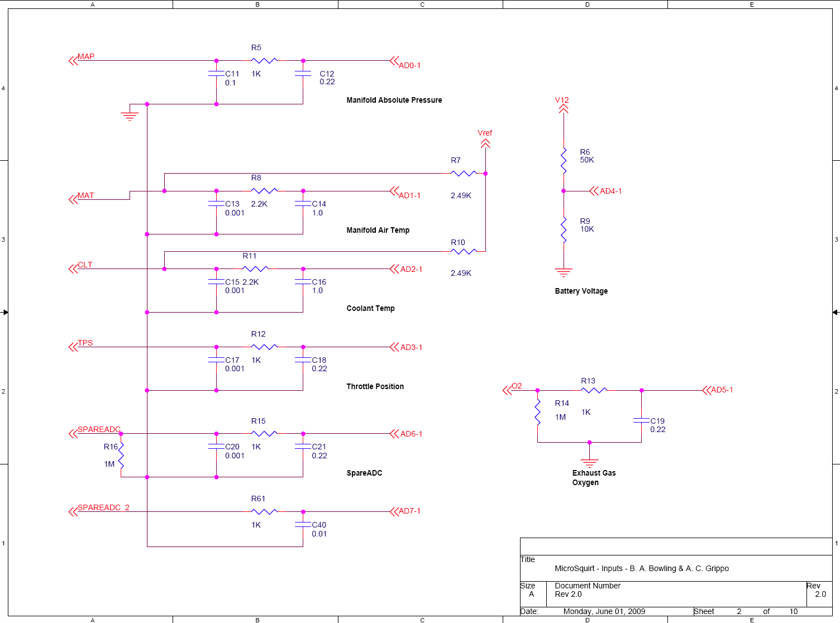Select resistor R8 symbol
Image resolution: width=840 pixels, height=623 pixels.
(264, 191)
